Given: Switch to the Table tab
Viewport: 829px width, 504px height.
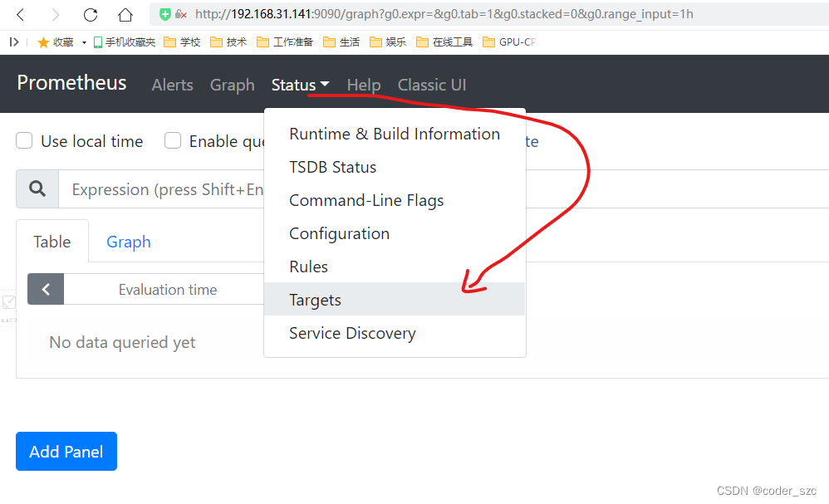Looking at the screenshot, I should [x=52, y=242].
